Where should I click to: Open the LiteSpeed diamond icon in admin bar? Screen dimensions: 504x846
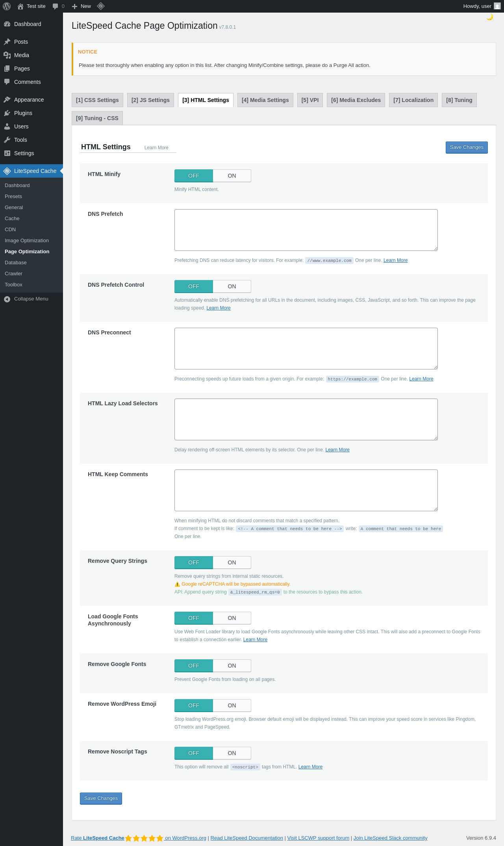tap(100, 6)
